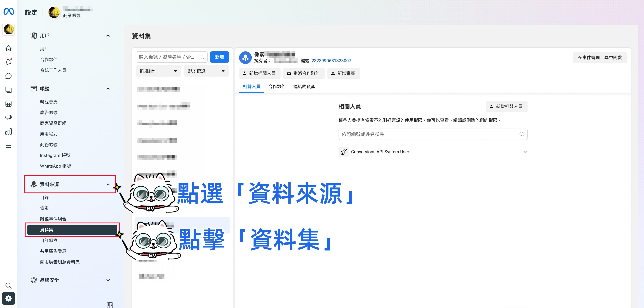Click the Meta logo icon

pyautogui.click(x=9, y=11)
